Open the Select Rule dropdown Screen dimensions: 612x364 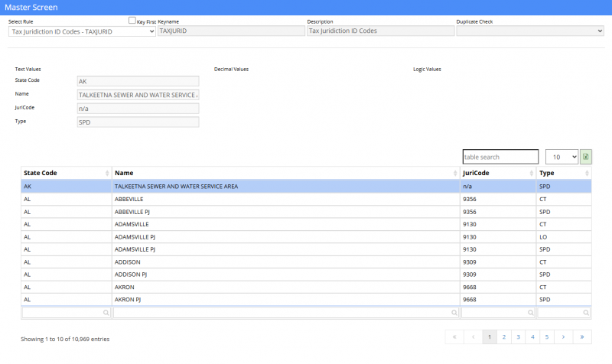pos(82,31)
